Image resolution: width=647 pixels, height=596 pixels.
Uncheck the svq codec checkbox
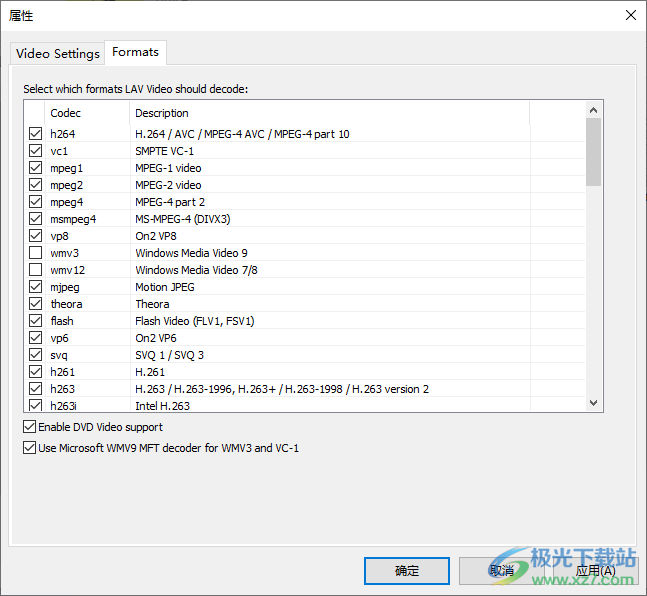[35, 355]
